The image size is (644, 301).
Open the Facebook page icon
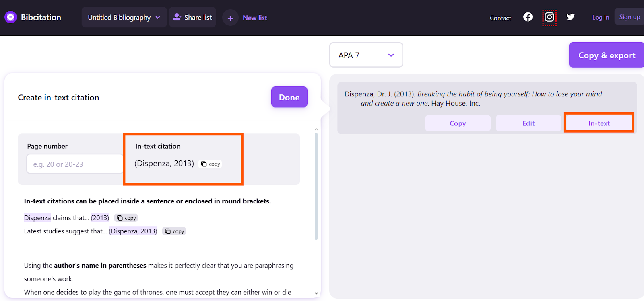pyautogui.click(x=528, y=17)
